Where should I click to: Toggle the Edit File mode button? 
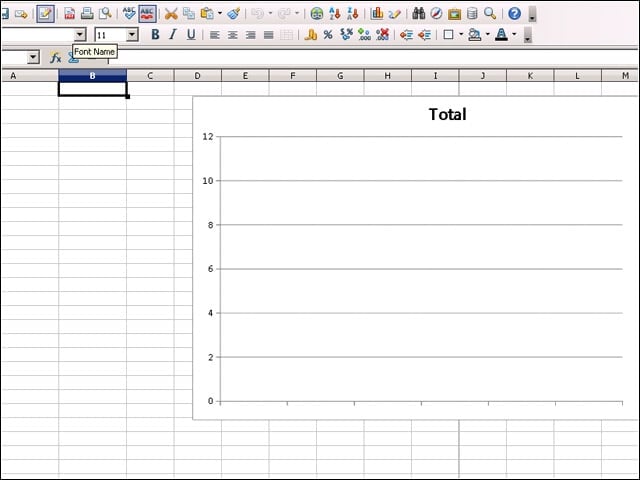(45, 14)
